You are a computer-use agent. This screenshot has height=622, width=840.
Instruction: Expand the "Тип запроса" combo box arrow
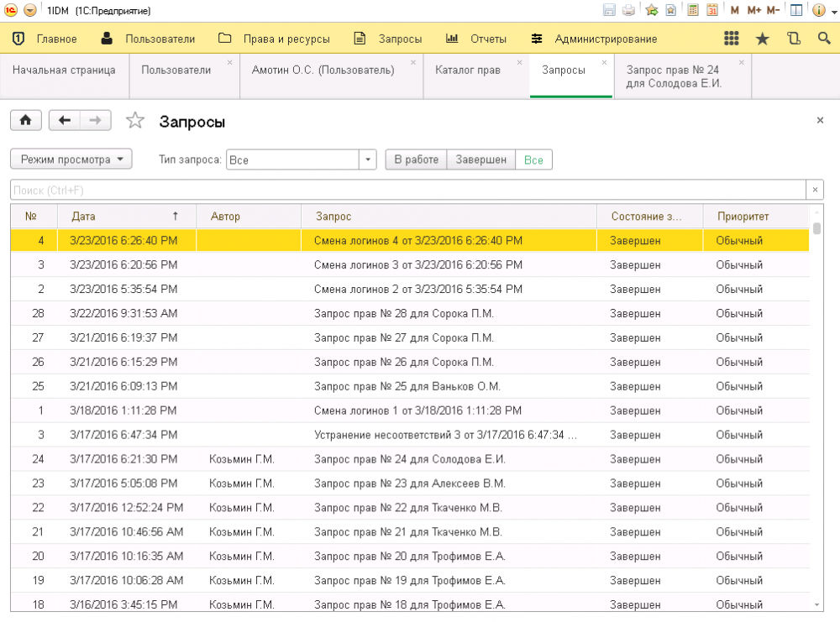368,159
